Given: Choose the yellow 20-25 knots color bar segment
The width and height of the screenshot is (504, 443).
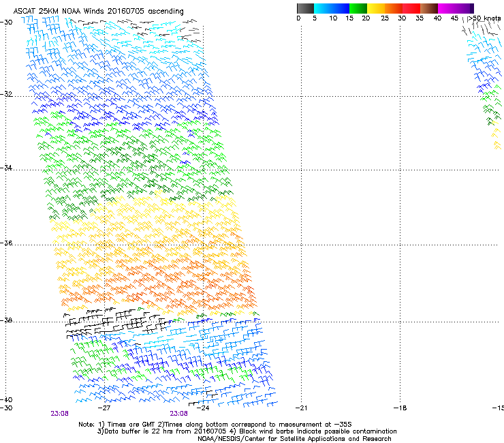Looking at the screenshot, I should pos(376,8).
